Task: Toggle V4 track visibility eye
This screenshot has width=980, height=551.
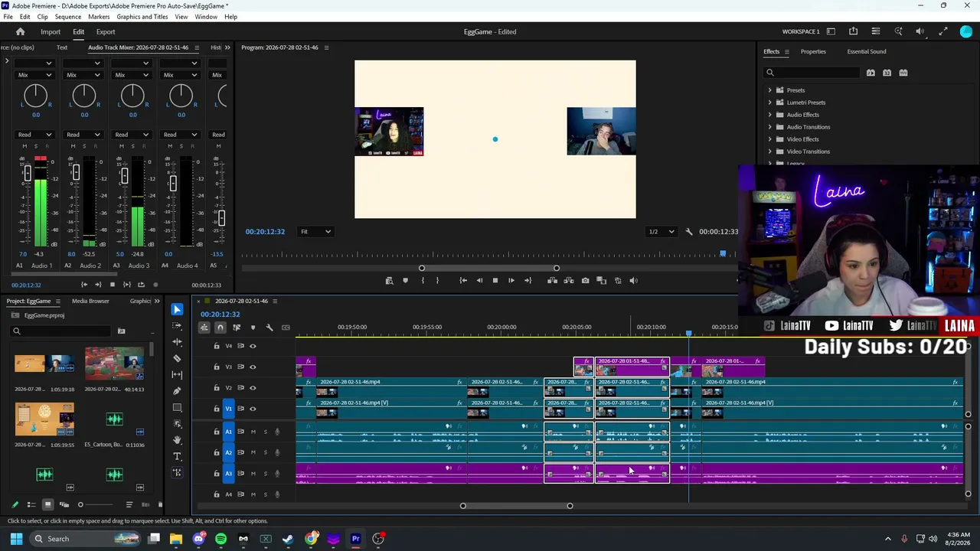Action: click(x=253, y=346)
